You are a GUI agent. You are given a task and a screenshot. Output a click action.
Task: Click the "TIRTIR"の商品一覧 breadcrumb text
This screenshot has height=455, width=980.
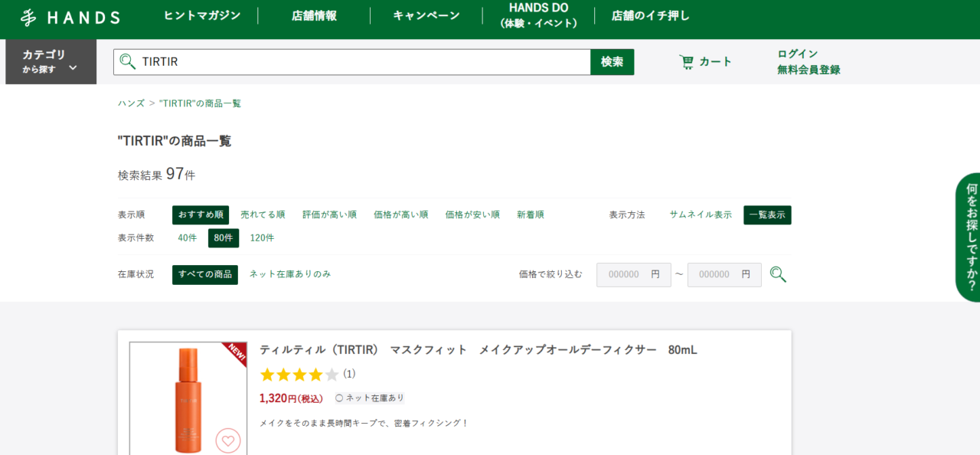(200, 103)
